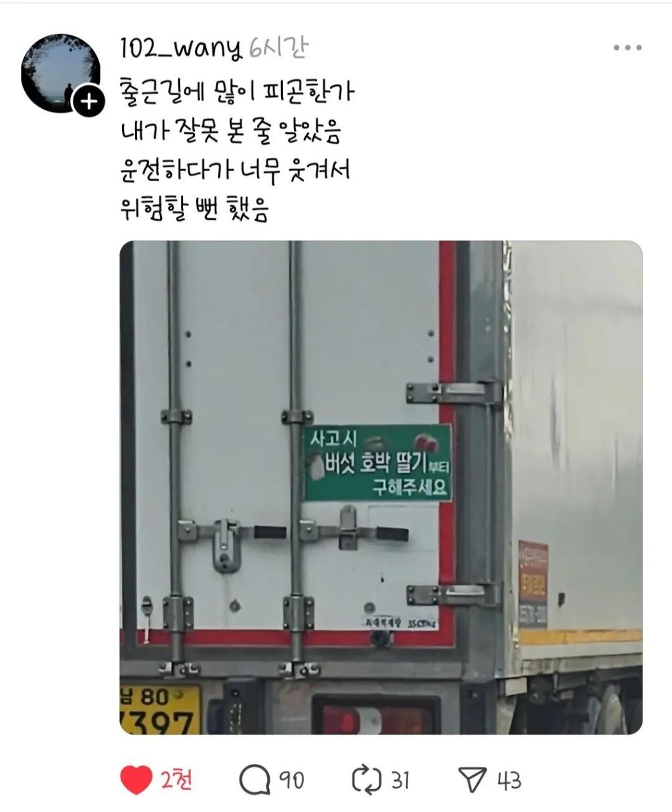Screen dimensions: 672x812
Task: Tap the 31 reposts count
Action: pyautogui.click(x=400, y=780)
